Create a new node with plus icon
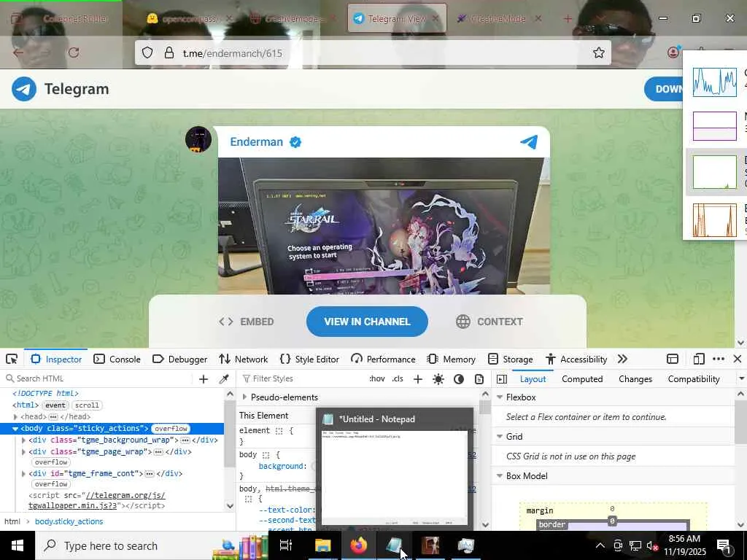The image size is (747, 560). [204, 379]
